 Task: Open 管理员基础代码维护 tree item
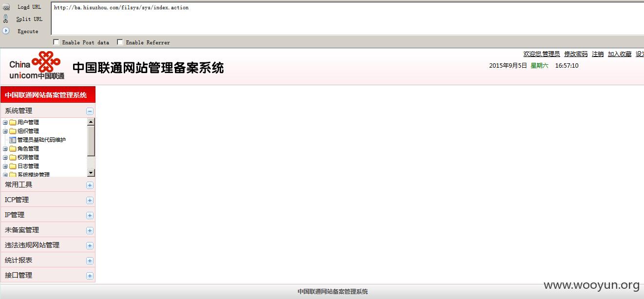41,140
